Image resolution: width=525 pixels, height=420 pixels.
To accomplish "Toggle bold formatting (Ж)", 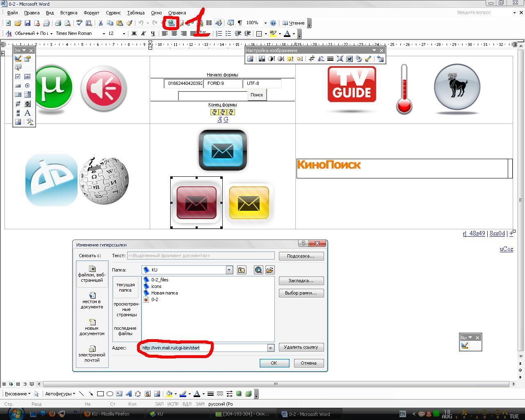I will [x=134, y=34].
